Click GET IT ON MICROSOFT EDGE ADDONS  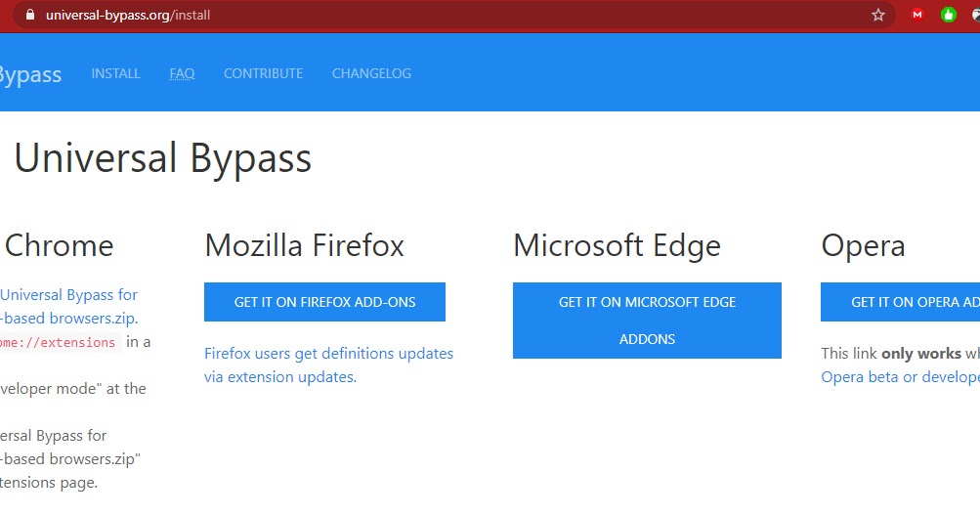pyautogui.click(x=647, y=321)
